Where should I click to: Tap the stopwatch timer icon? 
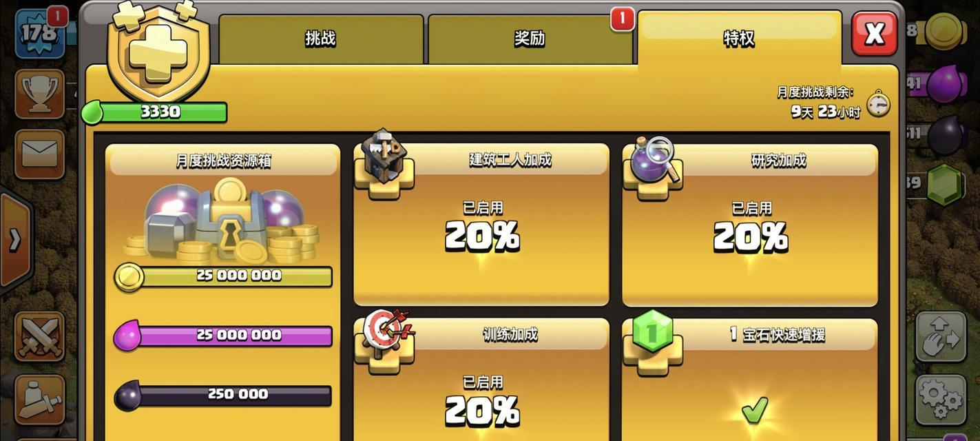click(878, 104)
